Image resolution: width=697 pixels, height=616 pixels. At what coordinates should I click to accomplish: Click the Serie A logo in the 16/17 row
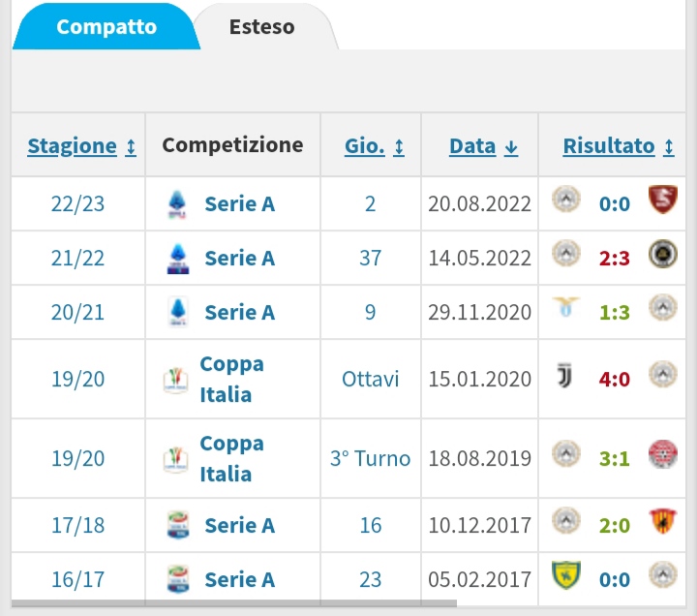click(x=177, y=579)
